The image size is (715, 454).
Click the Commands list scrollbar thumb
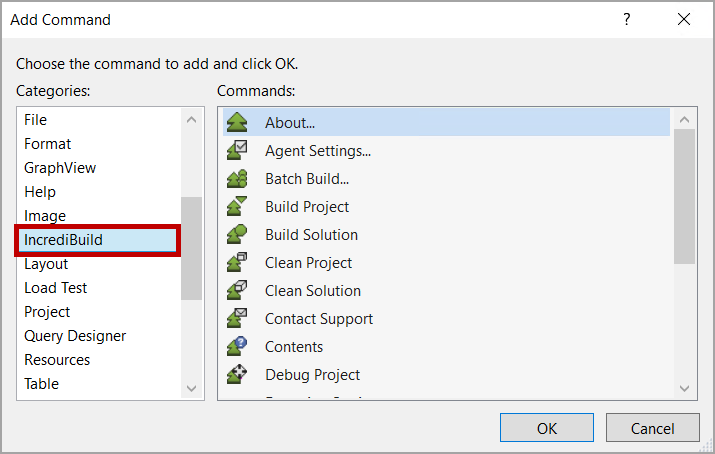pyautogui.click(x=685, y=196)
